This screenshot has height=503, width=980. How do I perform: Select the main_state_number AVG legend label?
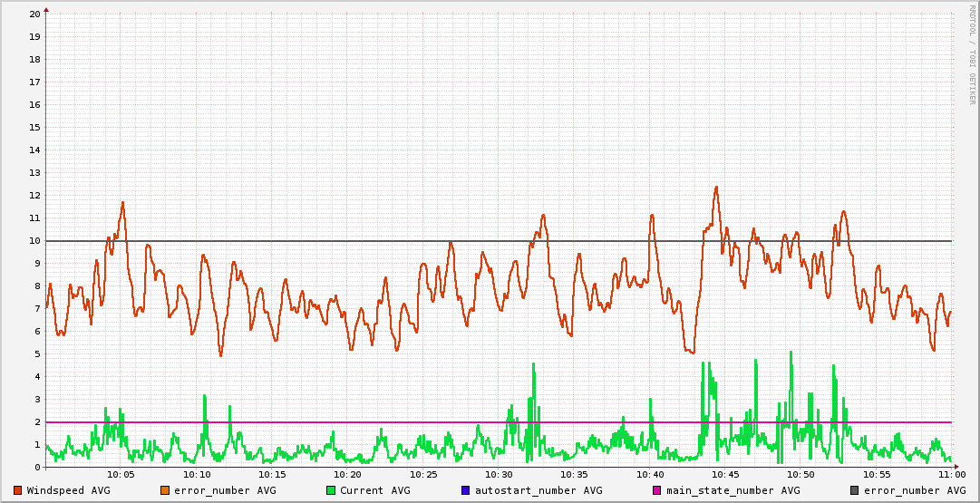(733, 490)
